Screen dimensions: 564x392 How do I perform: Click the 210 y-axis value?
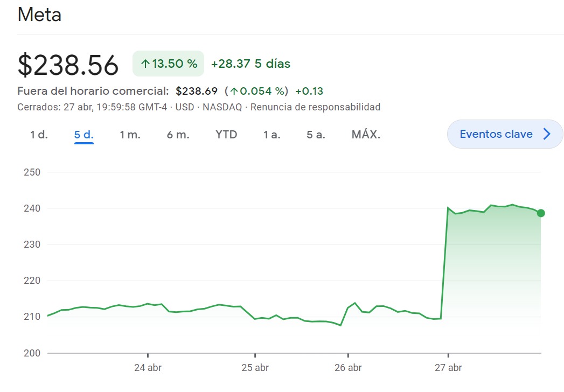click(x=32, y=317)
